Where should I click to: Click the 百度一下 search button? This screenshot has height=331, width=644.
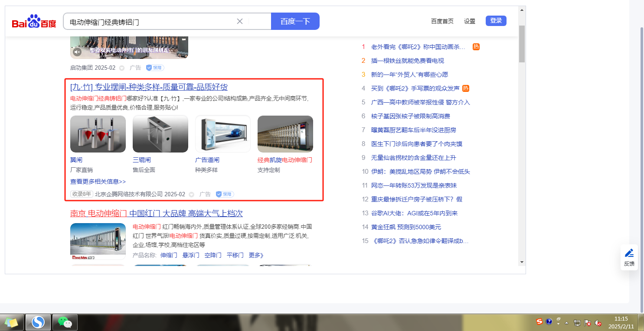click(295, 21)
